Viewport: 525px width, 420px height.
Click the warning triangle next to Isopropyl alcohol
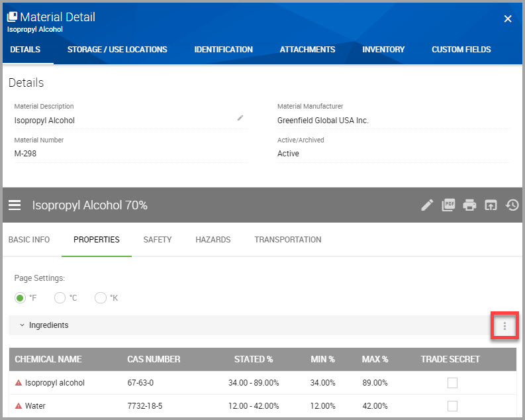pyautogui.click(x=19, y=382)
